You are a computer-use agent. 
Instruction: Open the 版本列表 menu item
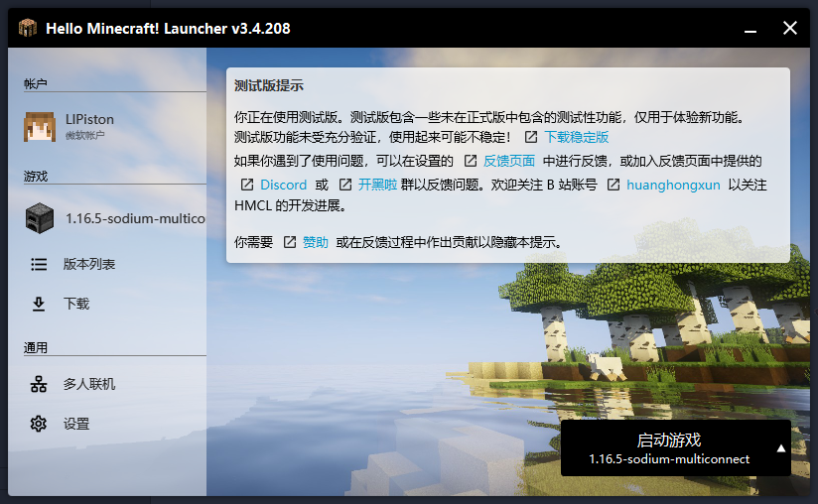(x=89, y=265)
